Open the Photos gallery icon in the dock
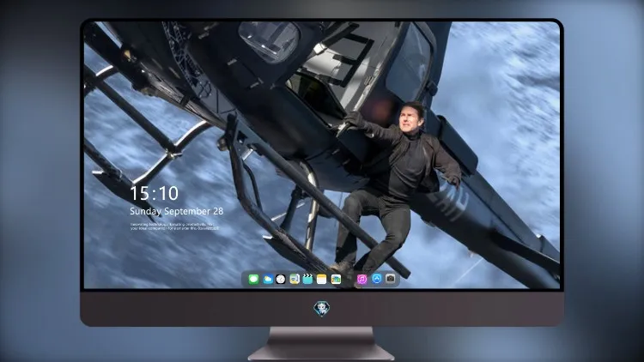644x362 pixels. 336,280
